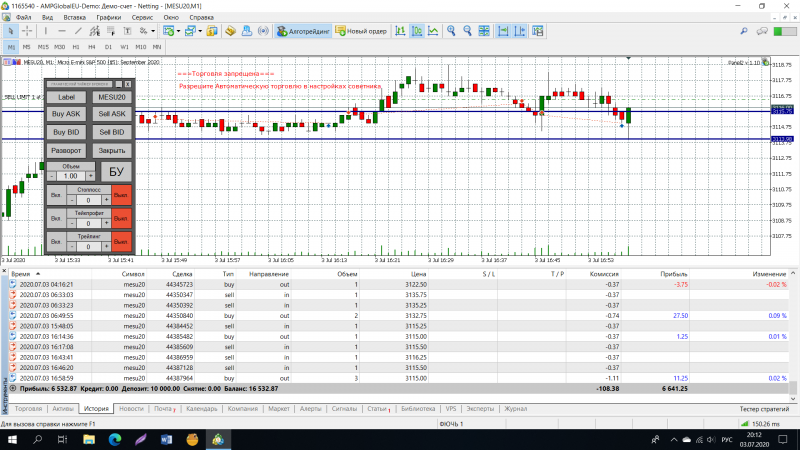
Task: Open Microsoft Edge from the taskbar
Action: tap(115, 439)
